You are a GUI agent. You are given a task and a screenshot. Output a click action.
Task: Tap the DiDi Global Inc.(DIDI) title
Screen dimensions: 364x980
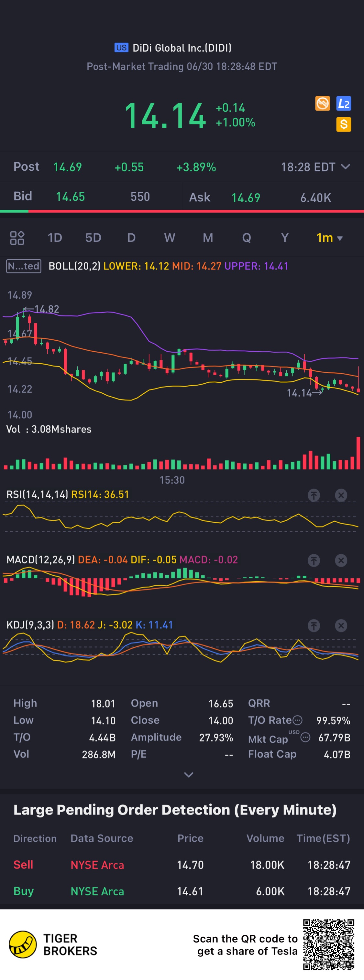tap(182, 48)
